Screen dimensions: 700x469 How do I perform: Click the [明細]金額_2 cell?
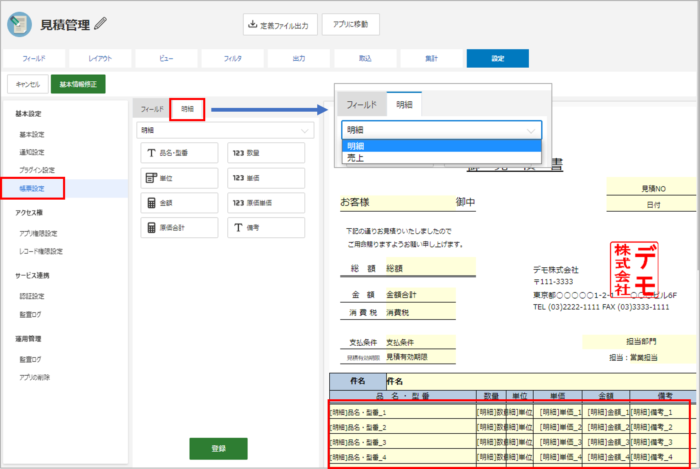click(607, 427)
